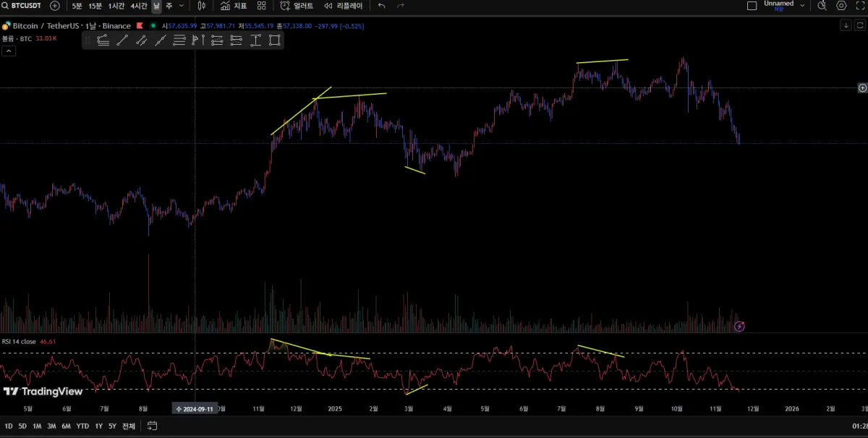The image size is (868, 438).
Task: Open the go-to-date calendar icon
Action: [152, 426]
